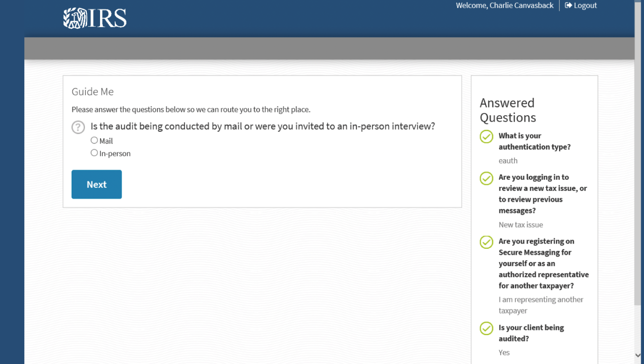This screenshot has width=644, height=364.
Task: Click the logout arrow icon
Action: pos(568,5)
